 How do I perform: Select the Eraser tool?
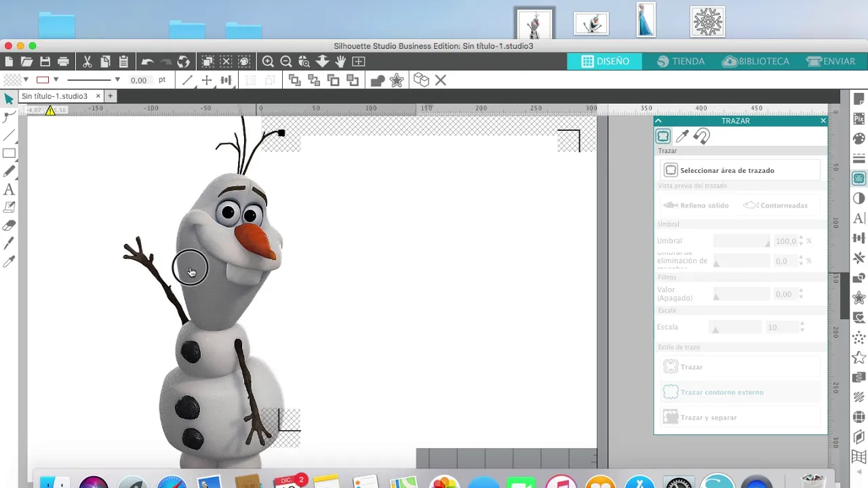[x=9, y=226]
